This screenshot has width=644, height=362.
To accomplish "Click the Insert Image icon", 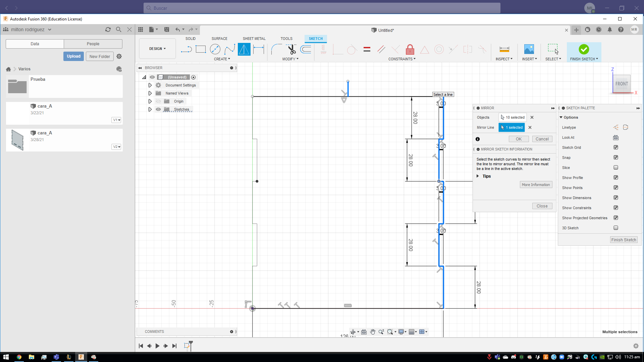I will (x=529, y=50).
